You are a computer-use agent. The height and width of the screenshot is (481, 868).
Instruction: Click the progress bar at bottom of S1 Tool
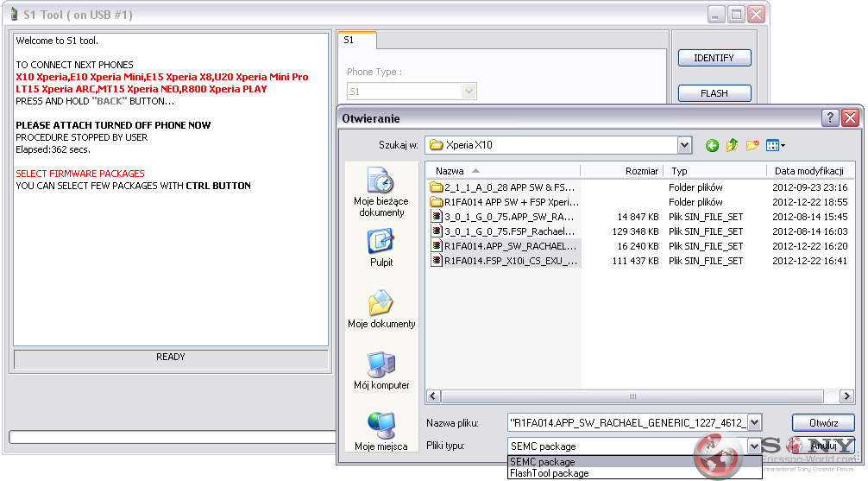pos(173,437)
